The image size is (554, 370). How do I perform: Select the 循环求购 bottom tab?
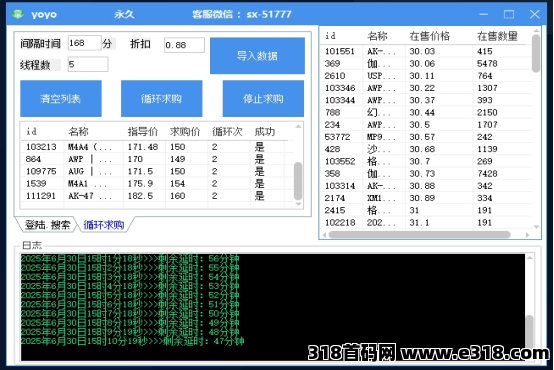(104, 225)
